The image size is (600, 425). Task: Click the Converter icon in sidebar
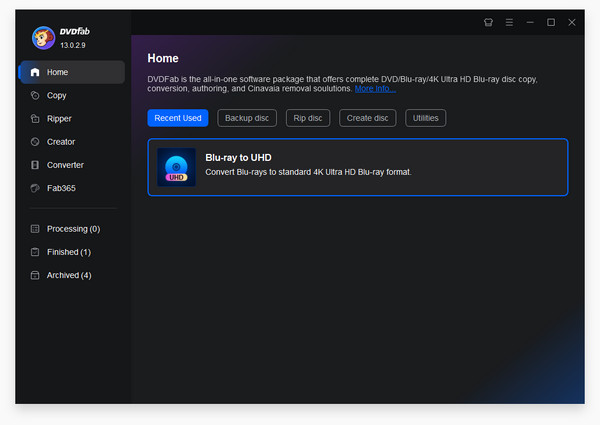[x=35, y=165]
